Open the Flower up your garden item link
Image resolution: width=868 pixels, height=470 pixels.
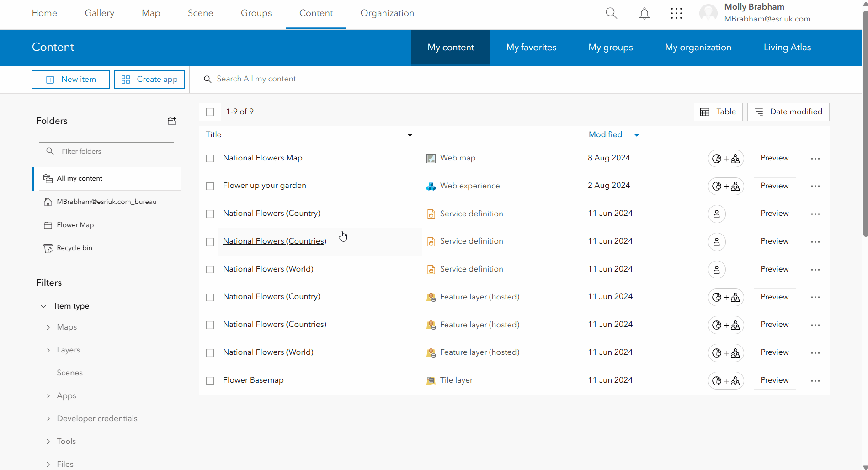[265, 186]
